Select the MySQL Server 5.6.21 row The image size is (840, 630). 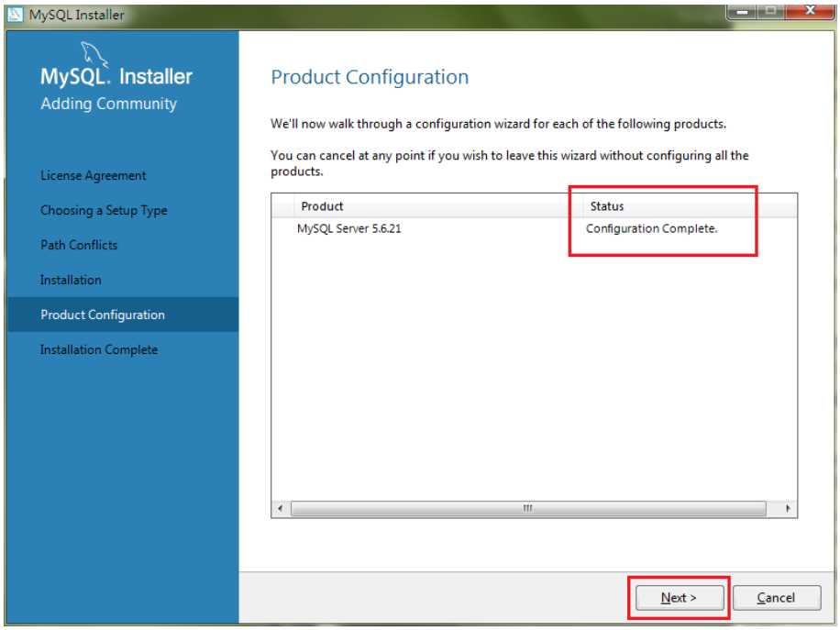coord(349,228)
